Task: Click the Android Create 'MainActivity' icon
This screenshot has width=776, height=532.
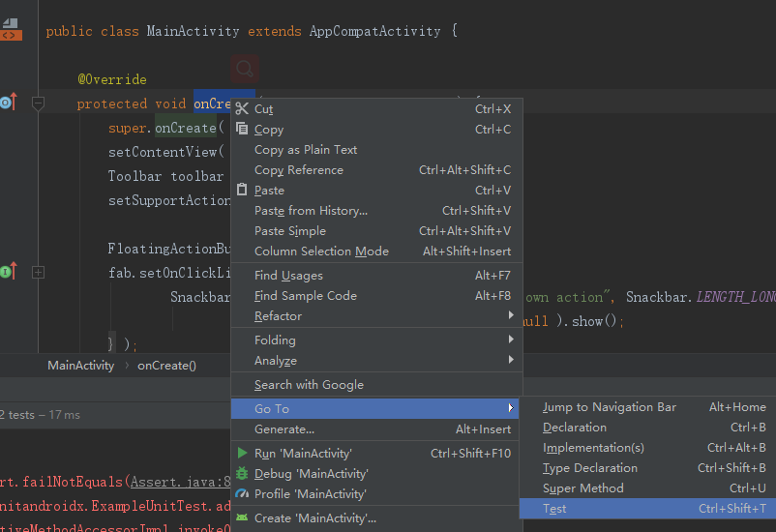Action: (x=243, y=518)
